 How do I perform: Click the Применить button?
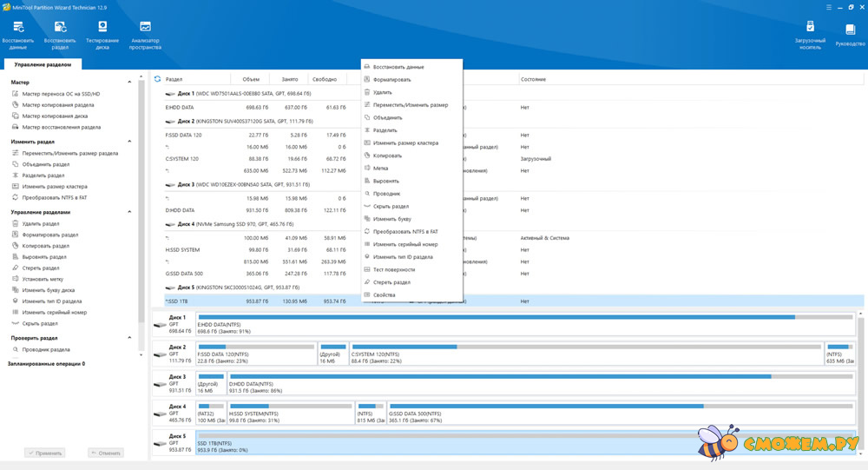[45, 453]
